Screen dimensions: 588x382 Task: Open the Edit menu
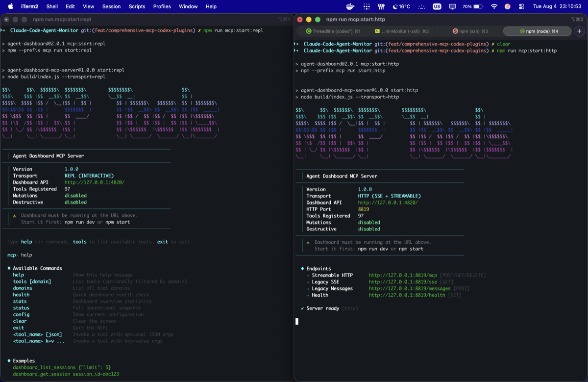click(x=71, y=6)
